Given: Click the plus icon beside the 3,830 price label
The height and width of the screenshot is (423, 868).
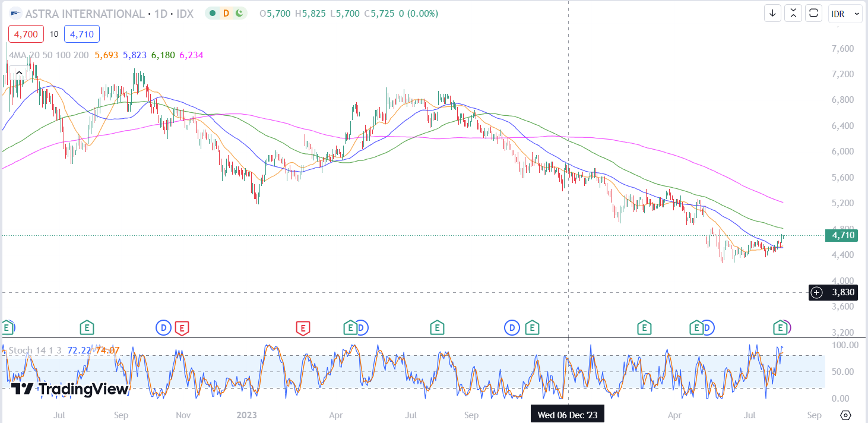Looking at the screenshot, I should click(817, 292).
